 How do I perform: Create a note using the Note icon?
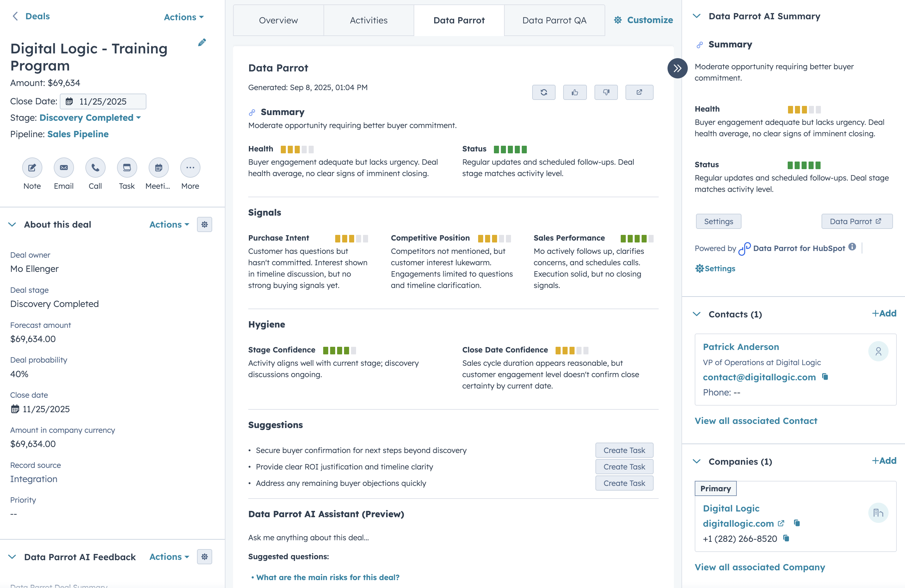tap(32, 168)
